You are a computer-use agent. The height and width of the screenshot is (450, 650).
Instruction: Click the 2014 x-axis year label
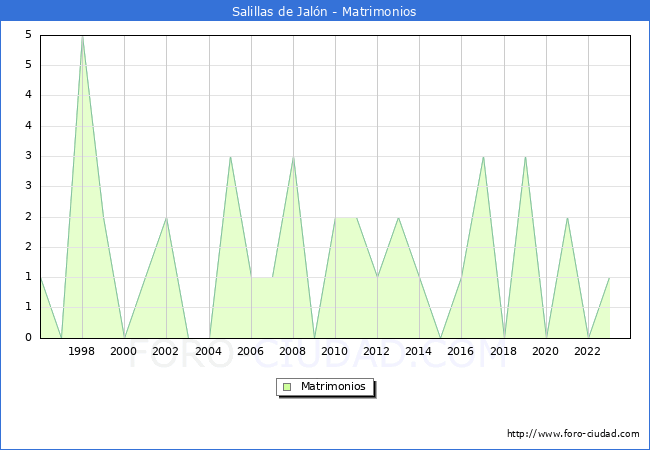pyautogui.click(x=419, y=351)
